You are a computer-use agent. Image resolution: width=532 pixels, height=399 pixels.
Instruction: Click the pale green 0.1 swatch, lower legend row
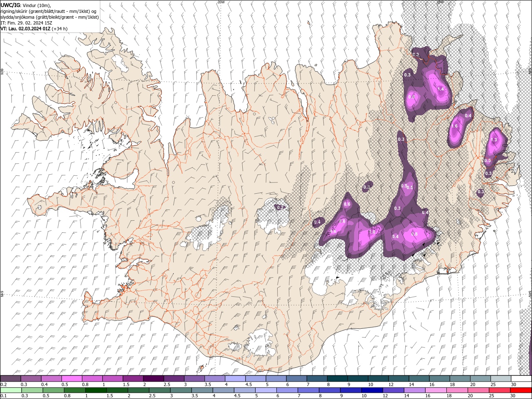point(11,390)
